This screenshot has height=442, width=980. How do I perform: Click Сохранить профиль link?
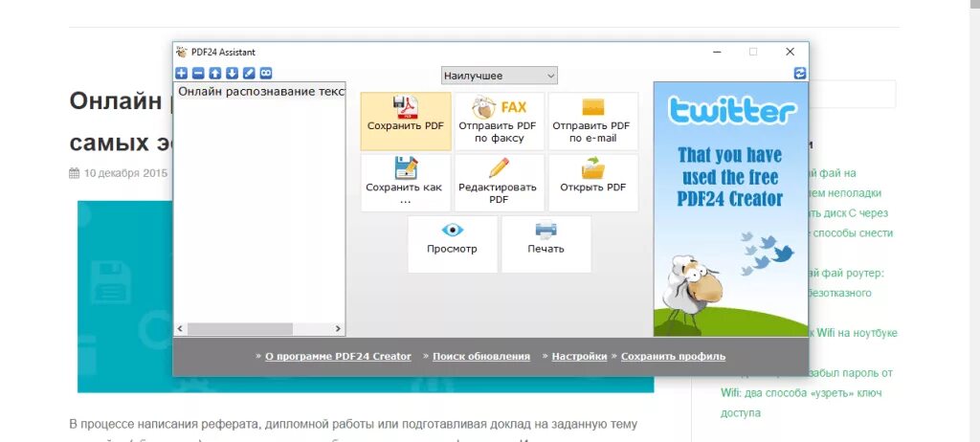[673, 356]
